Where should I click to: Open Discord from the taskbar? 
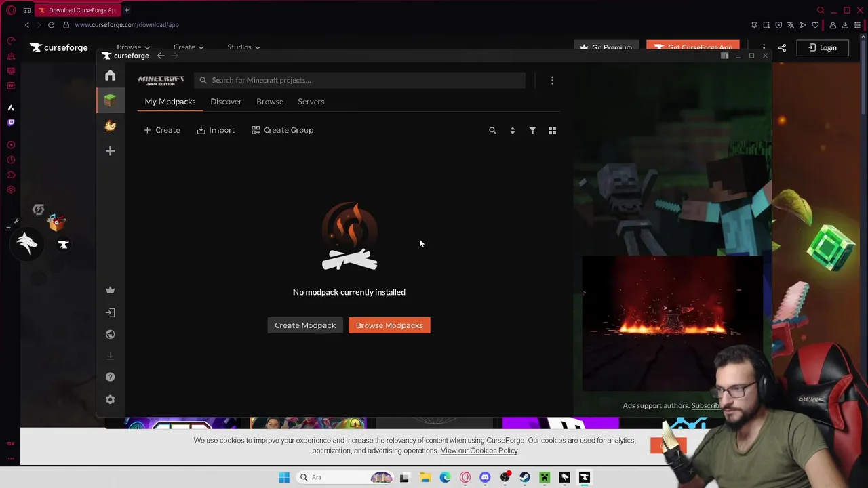485,477
